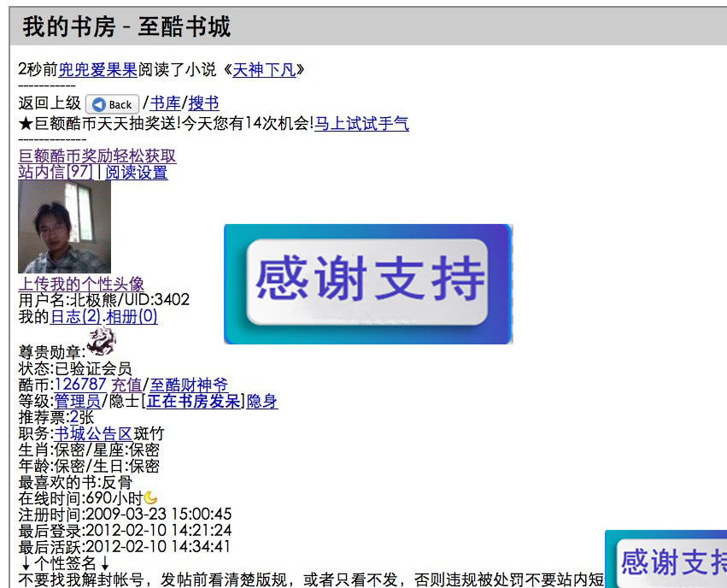
Task: Click the user profile photo
Action: [x=64, y=226]
